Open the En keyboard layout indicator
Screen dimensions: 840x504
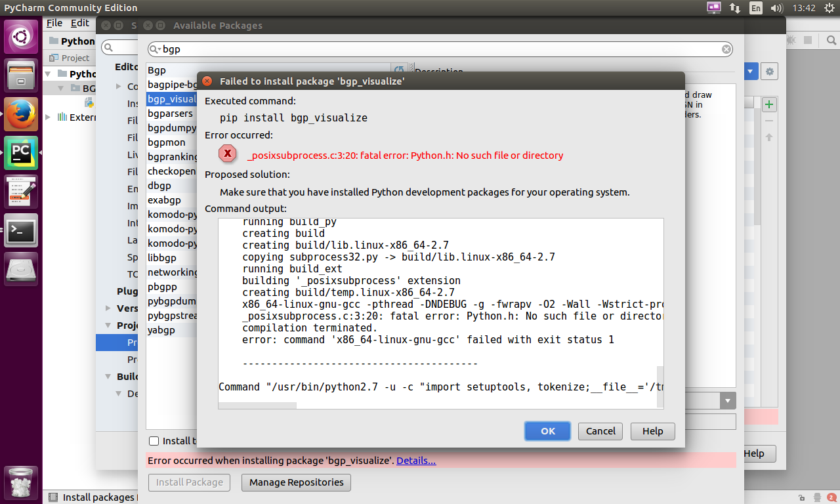tap(756, 8)
